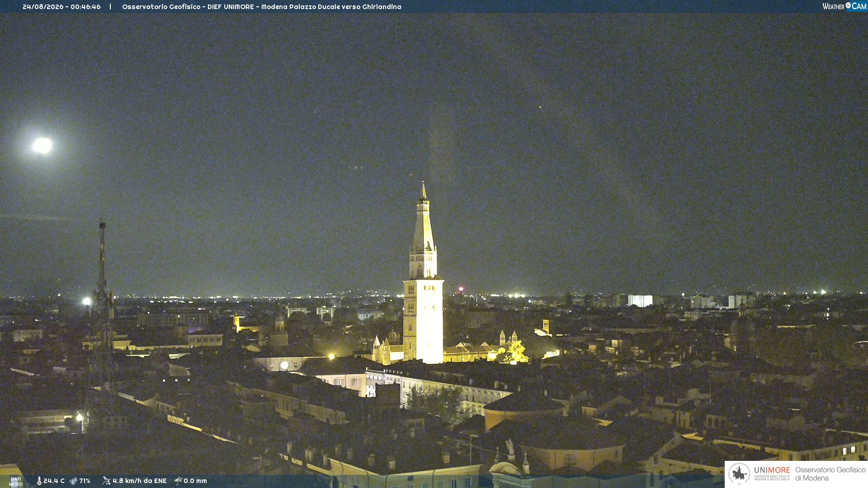The image size is (868, 488).
Task: Click the WeatherCam logo
Action: point(844,6)
